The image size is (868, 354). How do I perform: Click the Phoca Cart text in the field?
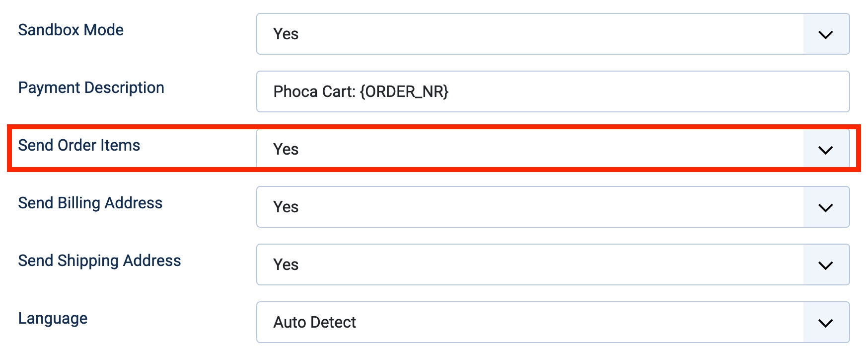point(314,92)
